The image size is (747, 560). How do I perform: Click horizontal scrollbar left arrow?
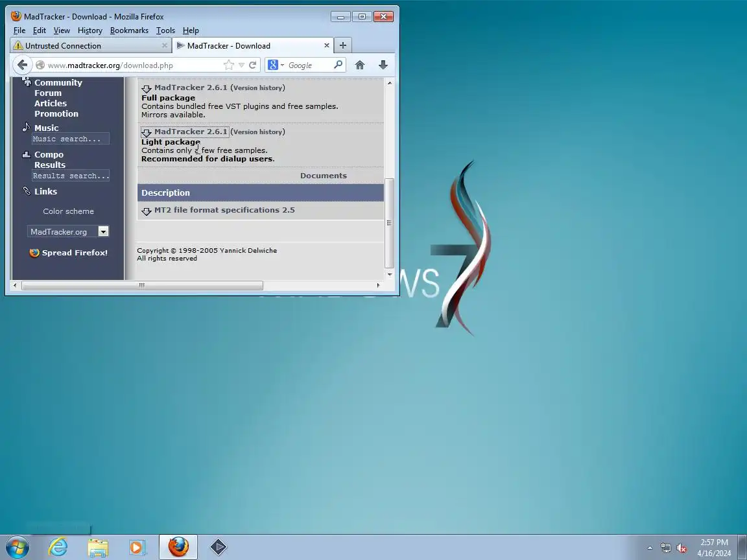pos(15,285)
